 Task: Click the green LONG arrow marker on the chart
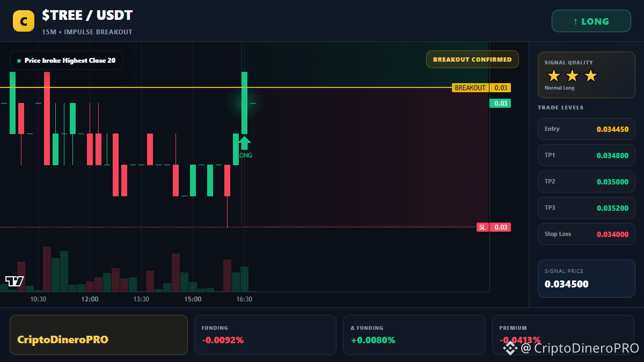pos(244,143)
